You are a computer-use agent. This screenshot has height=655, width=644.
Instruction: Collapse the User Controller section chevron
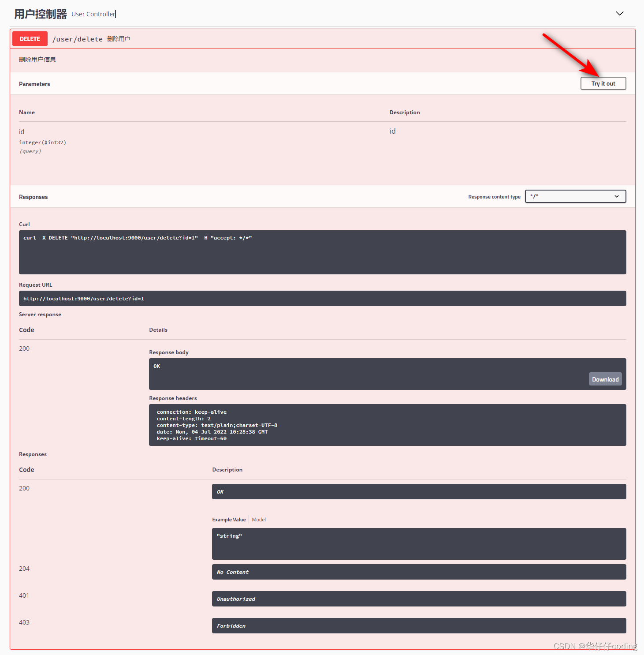tap(619, 14)
